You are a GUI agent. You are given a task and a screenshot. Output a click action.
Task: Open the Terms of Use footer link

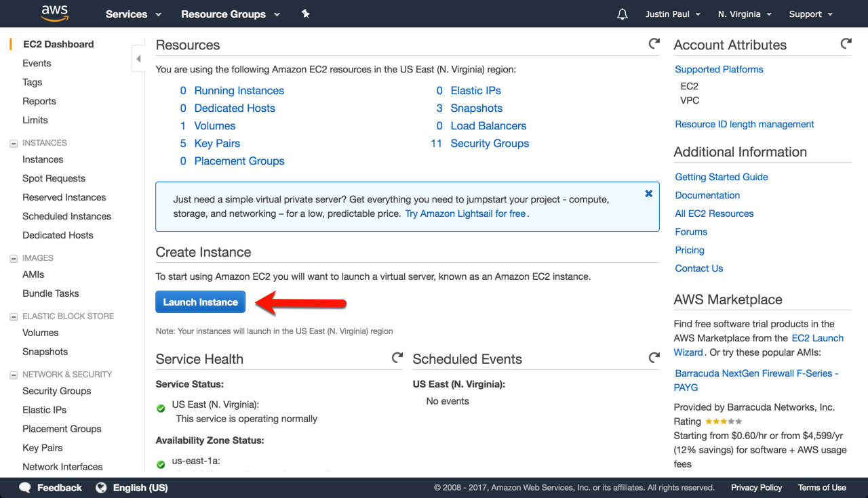point(822,488)
